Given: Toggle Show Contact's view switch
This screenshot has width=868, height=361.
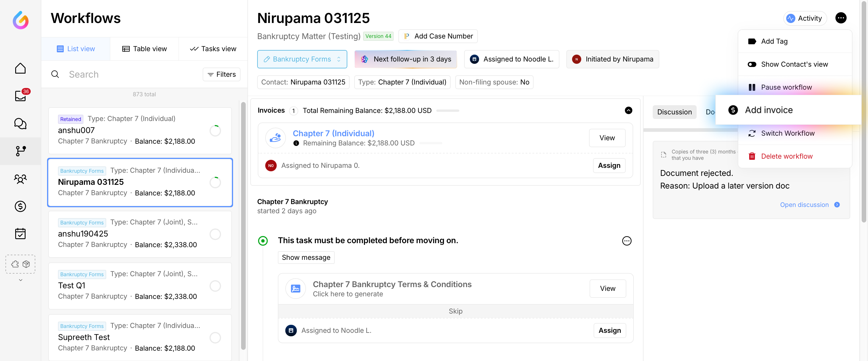Looking at the screenshot, I should 752,64.
